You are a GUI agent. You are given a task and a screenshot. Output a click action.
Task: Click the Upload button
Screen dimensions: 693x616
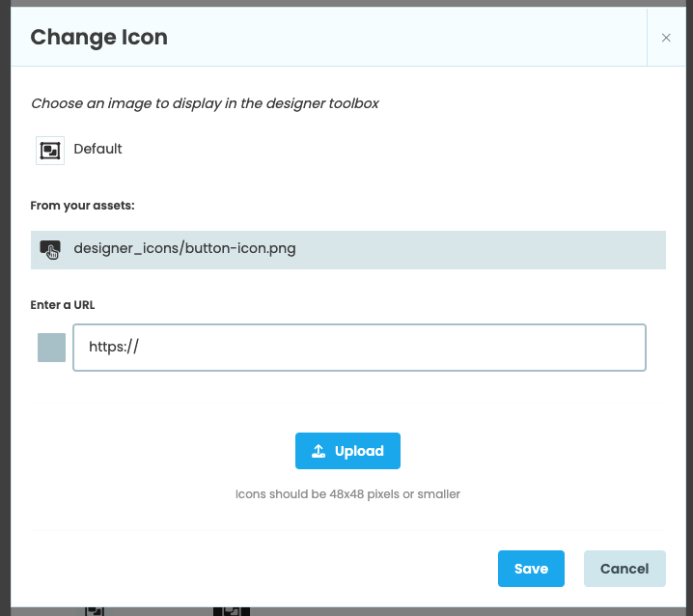(347, 451)
